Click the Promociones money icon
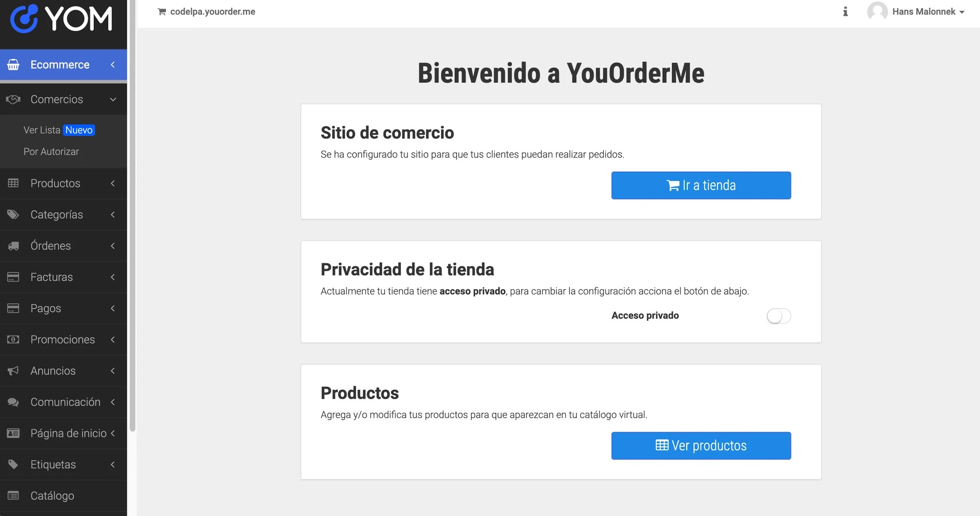The height and width of the screenshot is (516, 980). click(x=13, y=339)
